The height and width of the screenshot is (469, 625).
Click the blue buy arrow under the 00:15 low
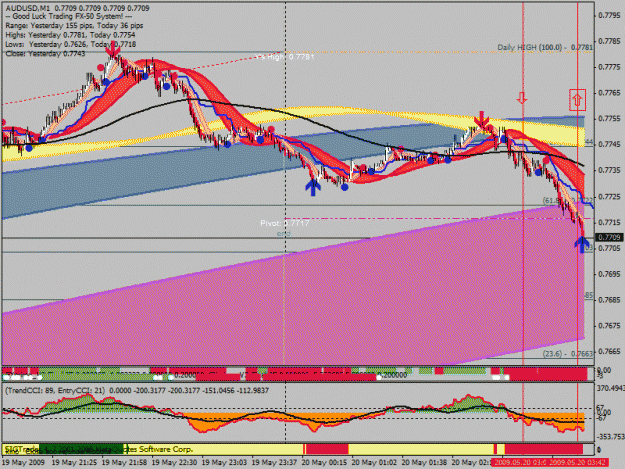[x=313, y=188]
